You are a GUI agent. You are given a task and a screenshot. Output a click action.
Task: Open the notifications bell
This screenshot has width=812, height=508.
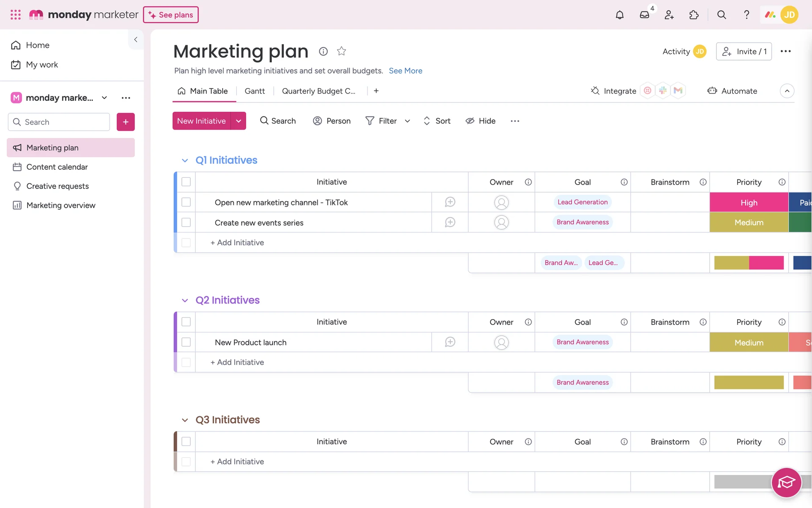coord(620,15)
